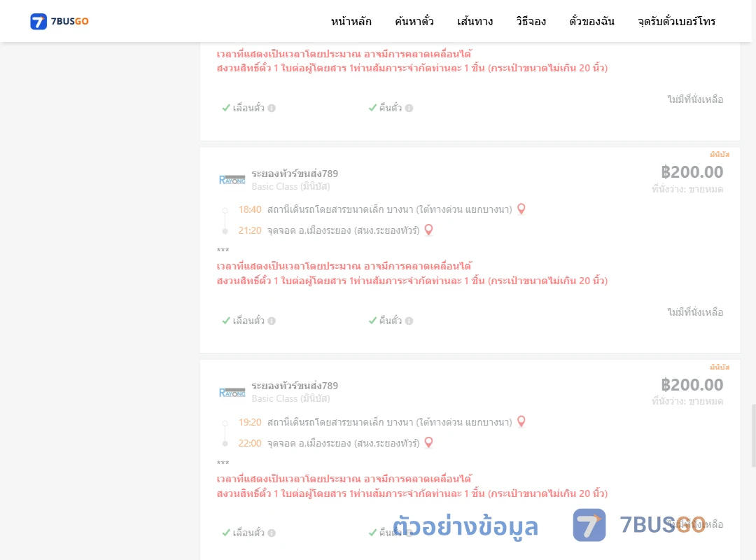756x560 pixels.
Task: Click map pin for 18:40 บางนา departure station
Action: 521,209
